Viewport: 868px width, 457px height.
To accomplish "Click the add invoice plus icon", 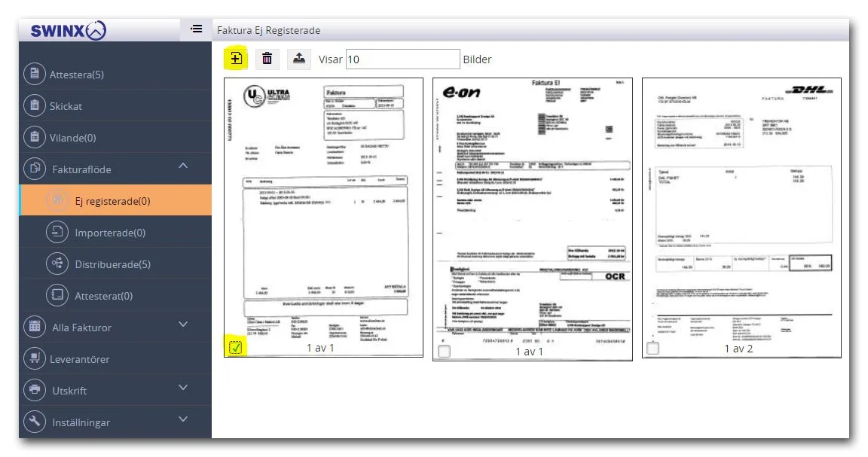I will pyautogui.click(x=236, y=58).
